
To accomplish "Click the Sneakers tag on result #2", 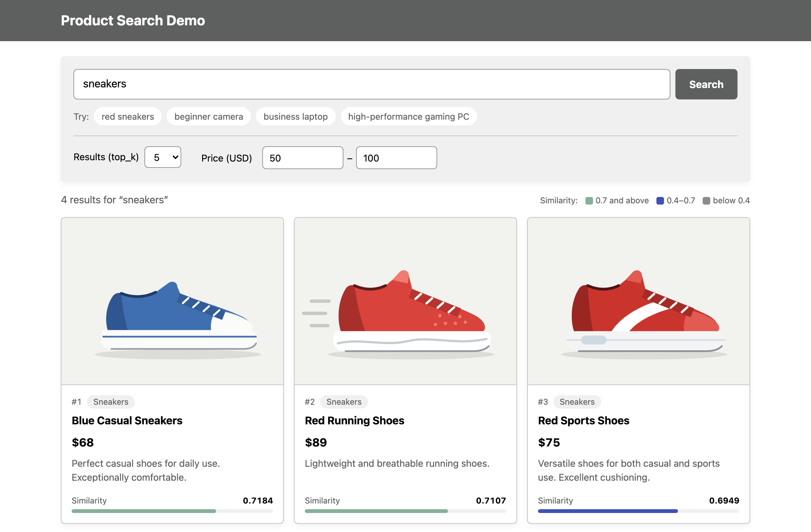I will point(344,402).
